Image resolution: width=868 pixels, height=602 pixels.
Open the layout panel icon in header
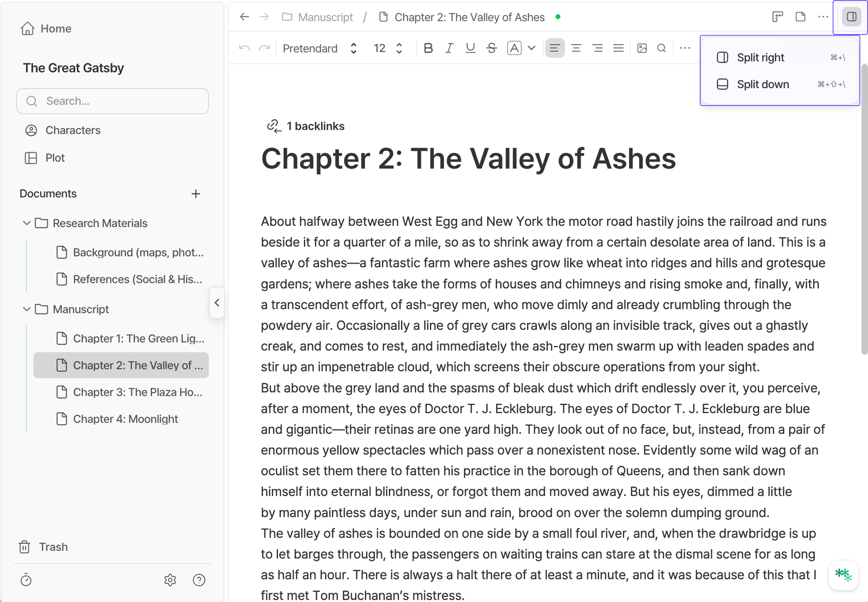tap(778, 17)
